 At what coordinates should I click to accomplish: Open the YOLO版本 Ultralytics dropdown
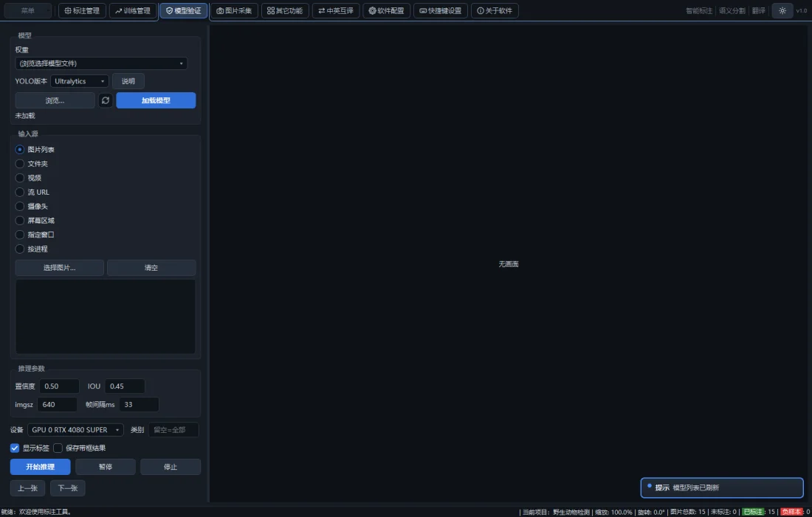click(x=80, y=81)
